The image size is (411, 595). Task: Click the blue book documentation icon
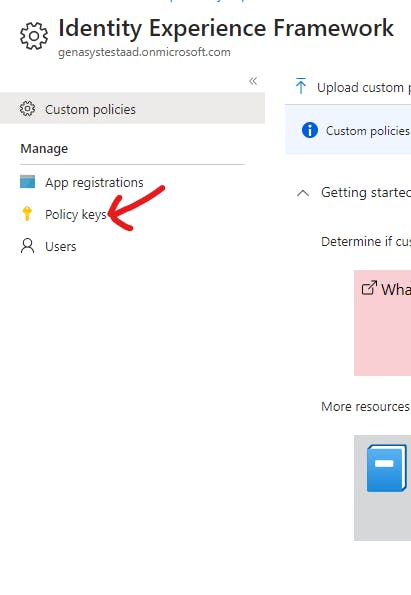[386, 468]
